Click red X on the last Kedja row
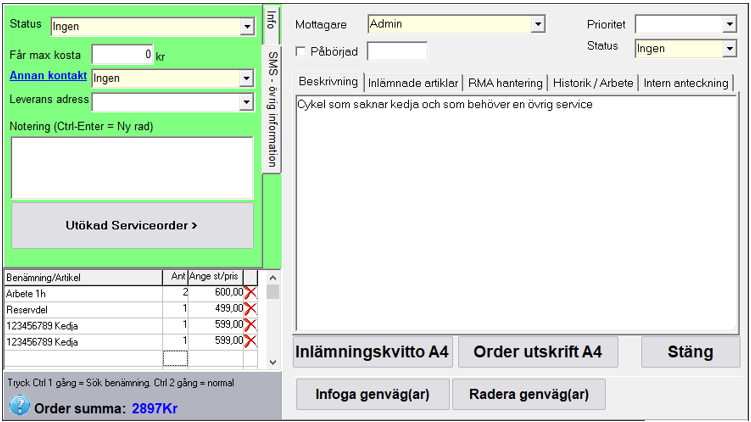 point(251,341)
